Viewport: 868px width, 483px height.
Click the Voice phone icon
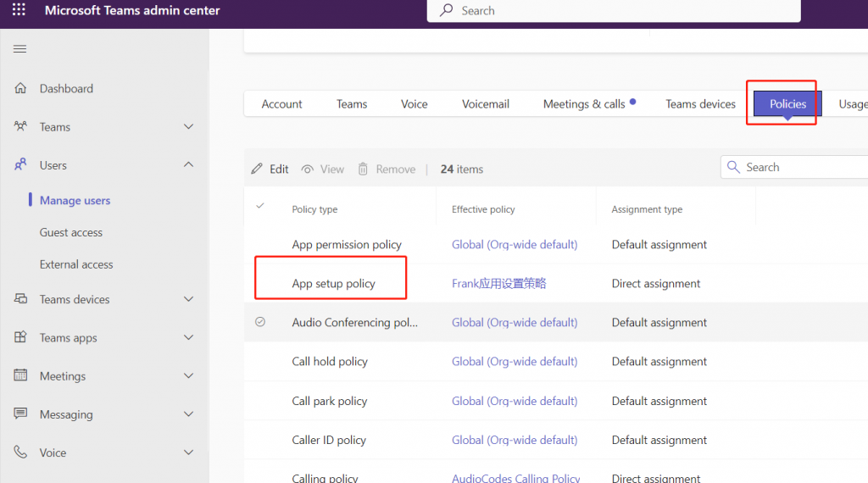click(x=20, y=452)
